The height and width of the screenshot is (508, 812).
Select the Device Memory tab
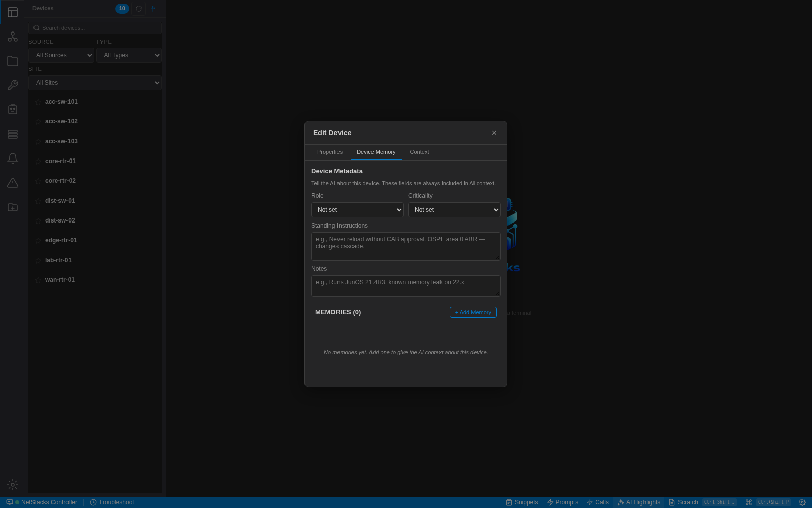point(376,152)
